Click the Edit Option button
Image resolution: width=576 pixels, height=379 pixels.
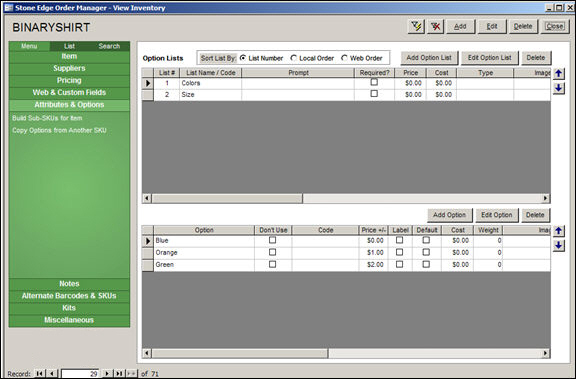coord(497,215)
